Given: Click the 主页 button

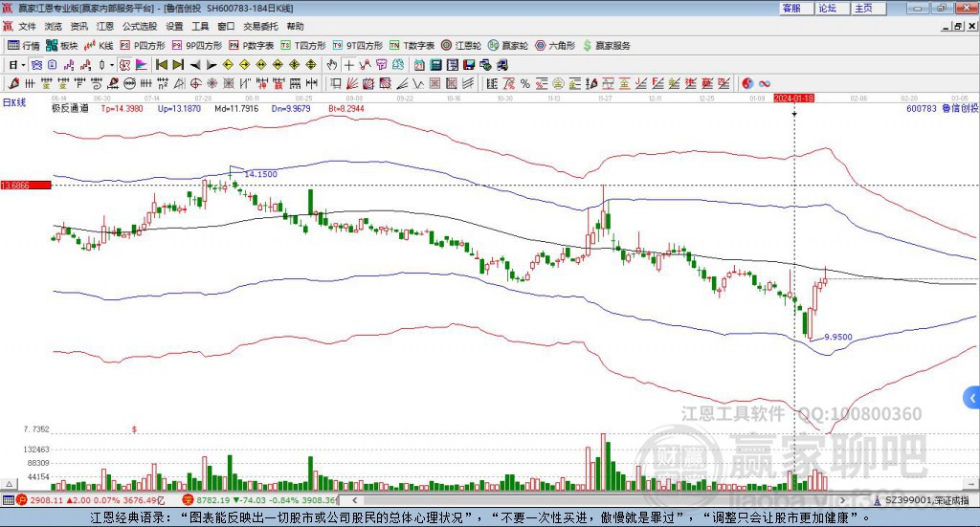Looking at the screenshot, I should click(x=868, y=8).
